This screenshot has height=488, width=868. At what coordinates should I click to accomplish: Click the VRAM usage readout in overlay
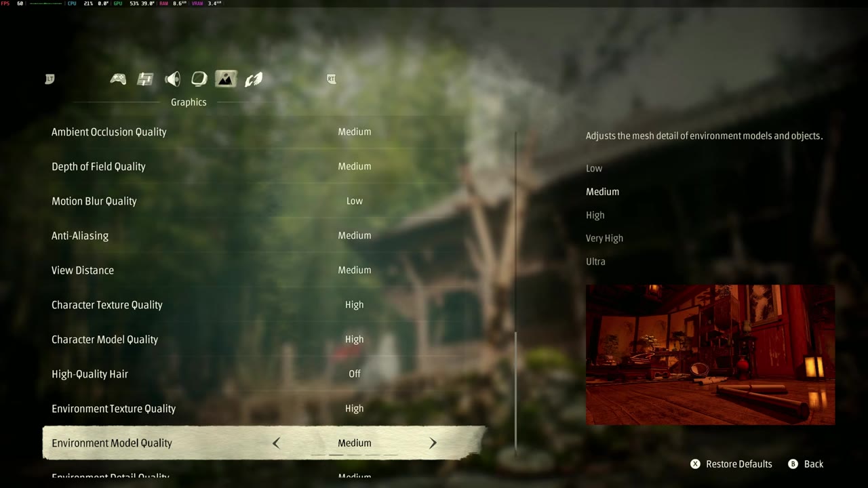click(x=206, y=3)
